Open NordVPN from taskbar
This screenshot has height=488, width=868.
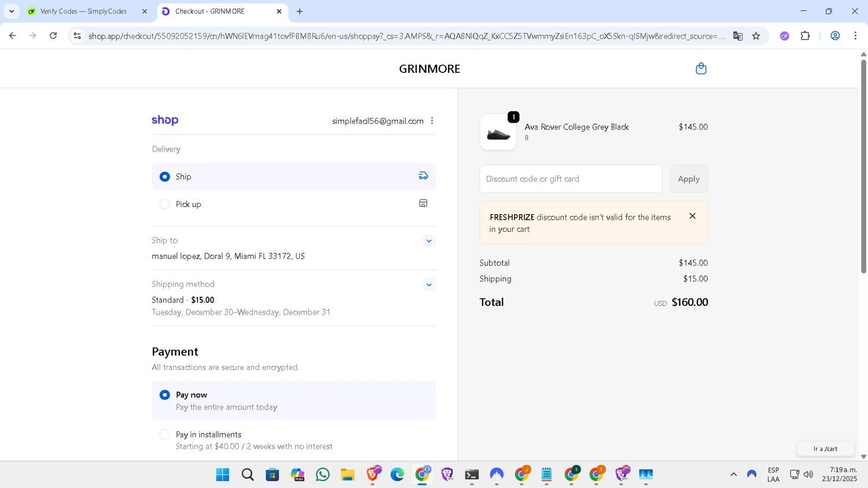tap(497, 475)
